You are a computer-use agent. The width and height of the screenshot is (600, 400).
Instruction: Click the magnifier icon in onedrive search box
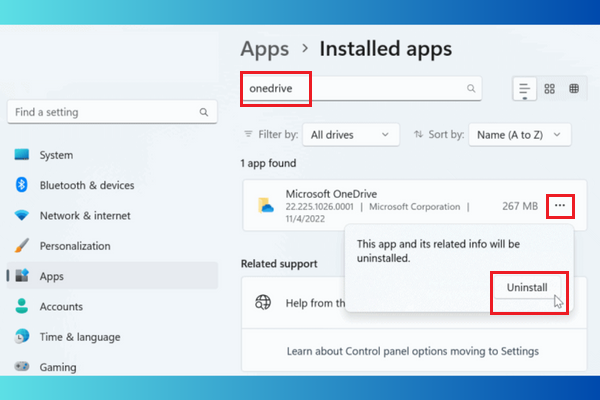tap(471, 88)
